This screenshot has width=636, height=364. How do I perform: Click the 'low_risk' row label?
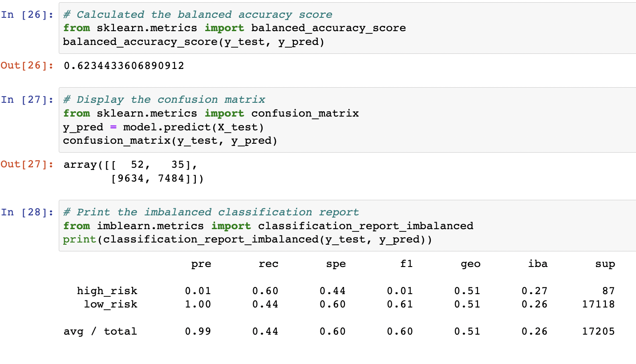coord(111,304)
